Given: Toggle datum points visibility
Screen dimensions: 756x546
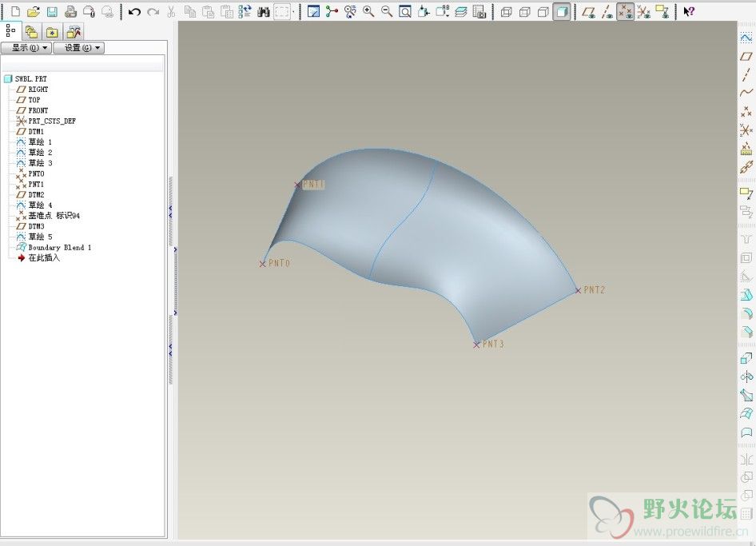Looking at the screenshot, I should click(x=626, y=11).
